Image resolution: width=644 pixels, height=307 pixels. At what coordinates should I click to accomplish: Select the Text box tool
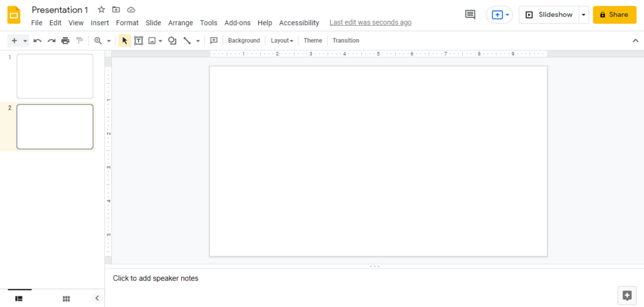(138, 40)
